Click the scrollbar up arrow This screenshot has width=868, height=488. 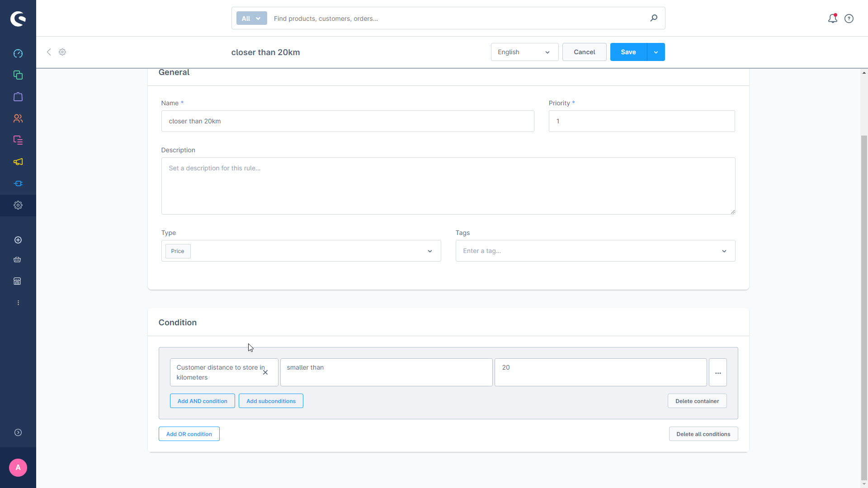[x=864, y=72]
